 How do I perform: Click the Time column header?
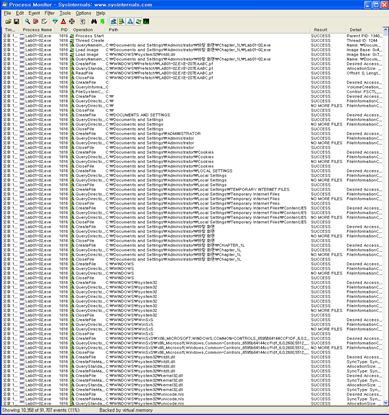[11, 30]
